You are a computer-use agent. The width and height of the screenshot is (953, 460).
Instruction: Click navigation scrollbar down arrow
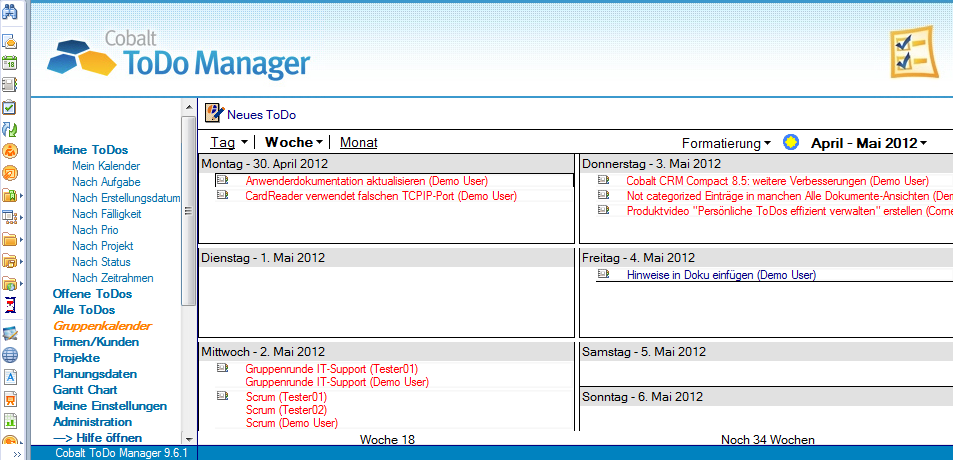coord(188,439)
